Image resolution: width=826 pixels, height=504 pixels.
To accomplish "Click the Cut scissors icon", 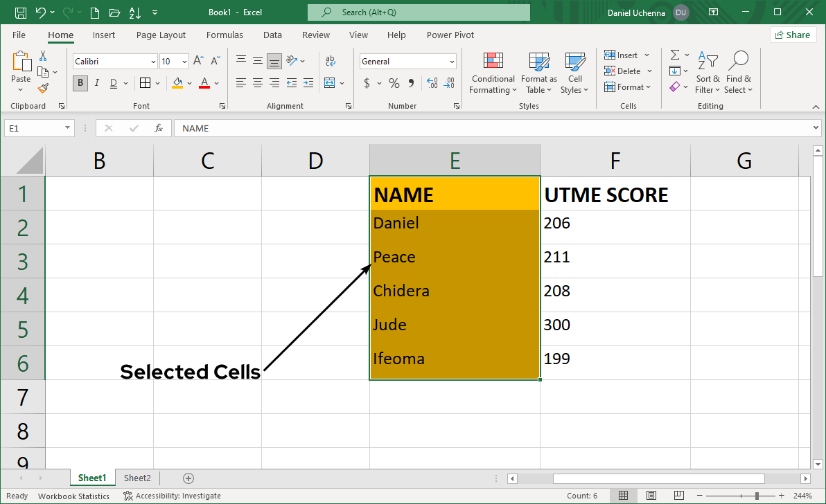I will [x=43, y=56].
